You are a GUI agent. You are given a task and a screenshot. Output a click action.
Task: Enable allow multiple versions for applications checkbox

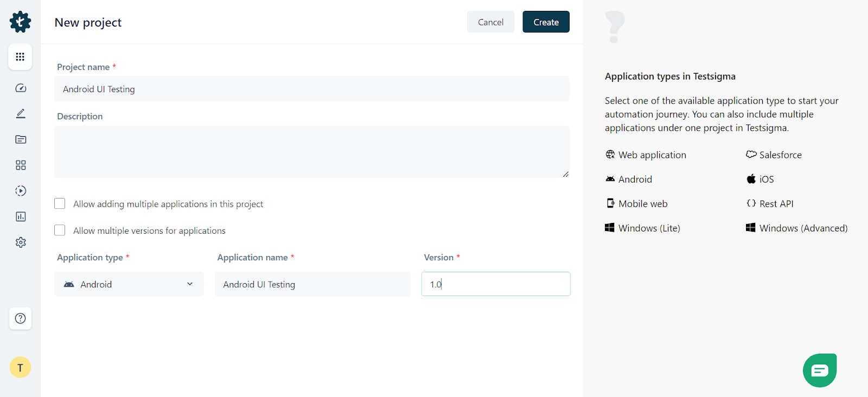pos(60,230)
